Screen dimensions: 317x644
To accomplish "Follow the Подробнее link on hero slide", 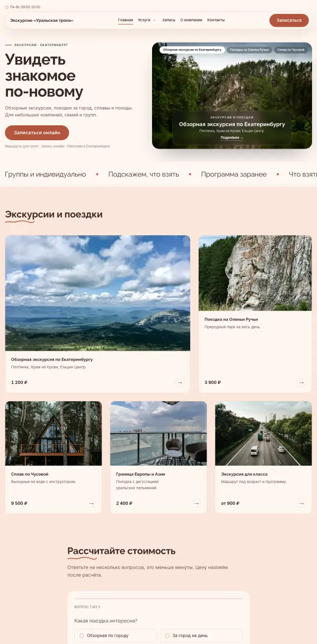I will (232, 138).
